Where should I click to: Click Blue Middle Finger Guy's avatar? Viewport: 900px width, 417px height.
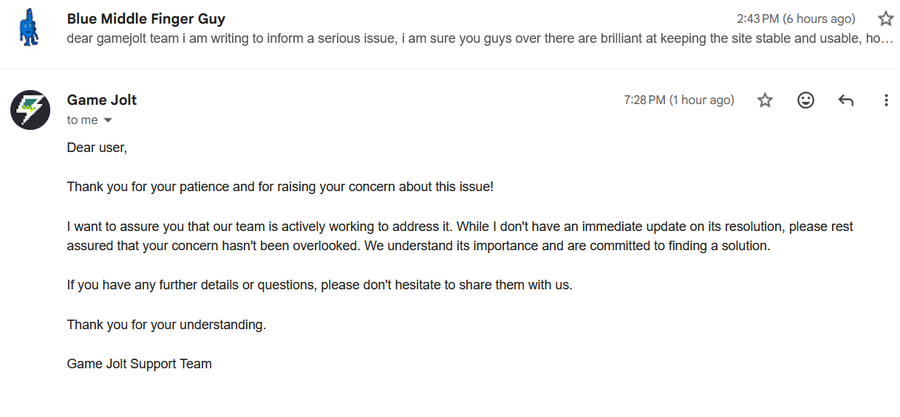(x=30, y=28)
